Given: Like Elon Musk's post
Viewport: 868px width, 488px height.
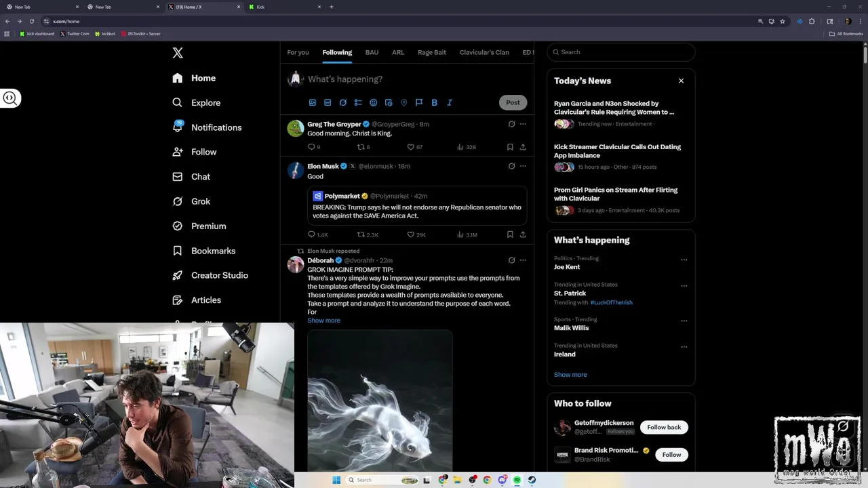Looking at the screenshot, I should (410, 235).
